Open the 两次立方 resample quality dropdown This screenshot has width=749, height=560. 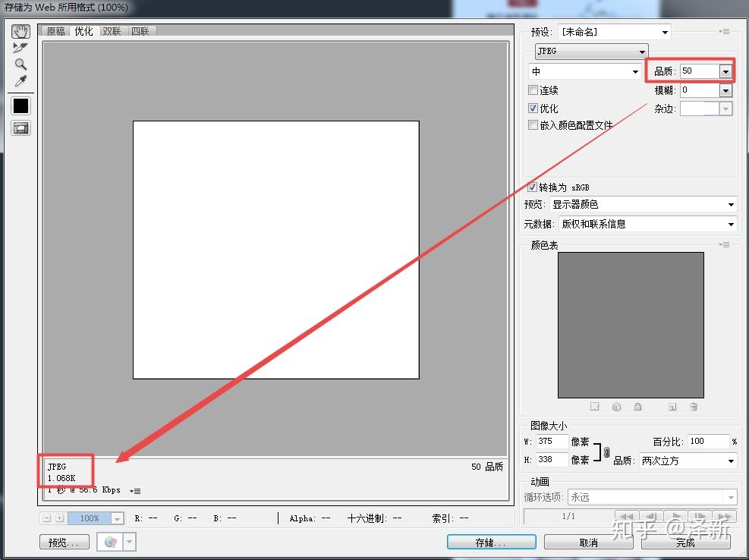tap(688, 461)
